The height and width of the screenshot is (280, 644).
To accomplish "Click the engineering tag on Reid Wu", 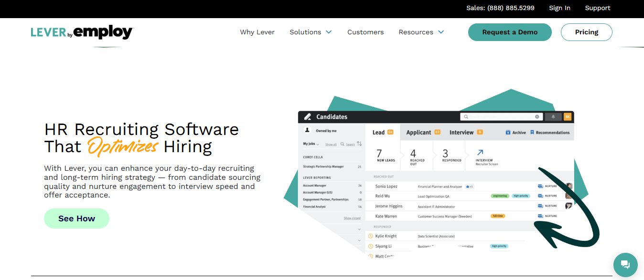I will coord(499,196).
